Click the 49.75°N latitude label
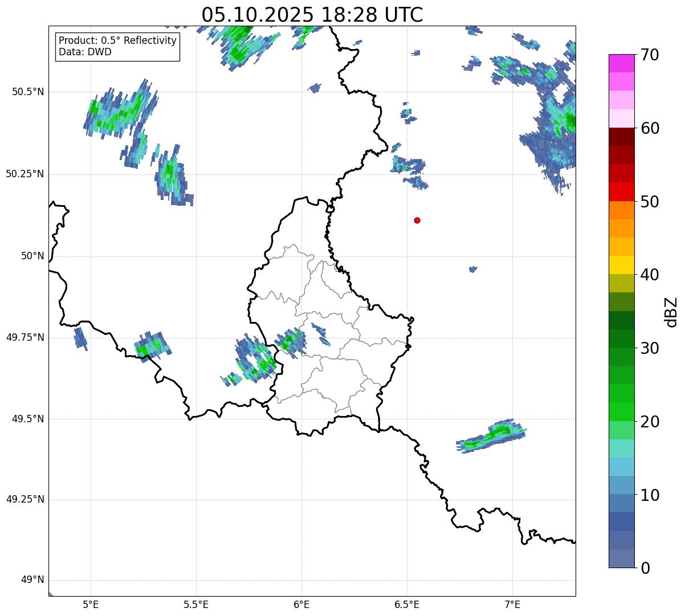685x616 pixels. click(x=25, y=337)
